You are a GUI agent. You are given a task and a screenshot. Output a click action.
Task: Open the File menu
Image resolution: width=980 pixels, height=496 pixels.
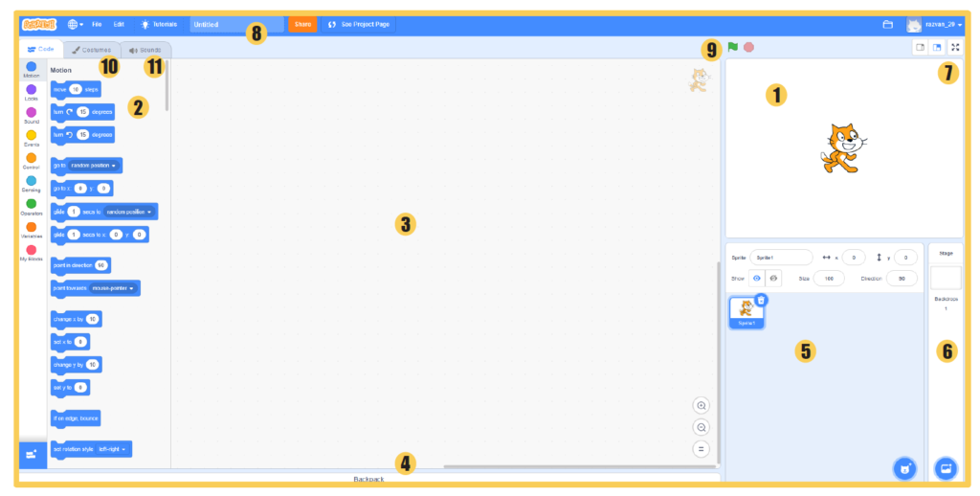97,24
